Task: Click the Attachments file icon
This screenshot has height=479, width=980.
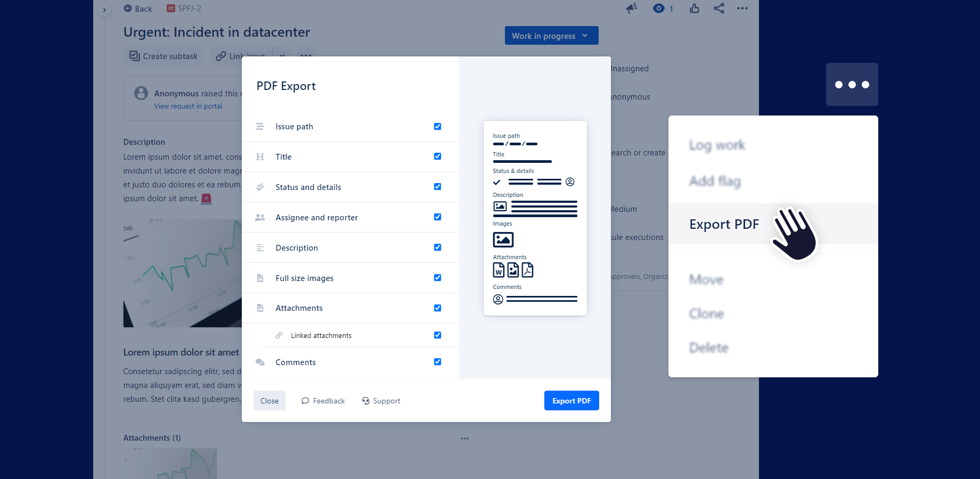Action: (260, 308)
